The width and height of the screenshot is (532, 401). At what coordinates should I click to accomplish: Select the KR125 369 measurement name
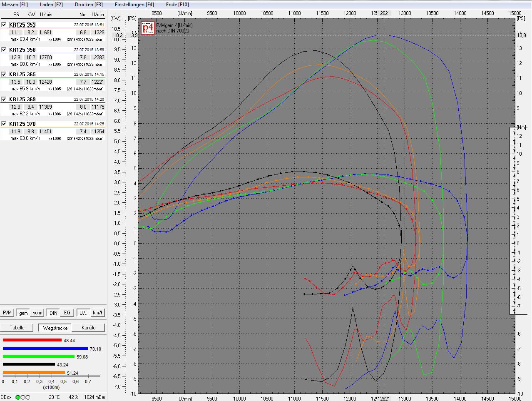tap(22, 99)
